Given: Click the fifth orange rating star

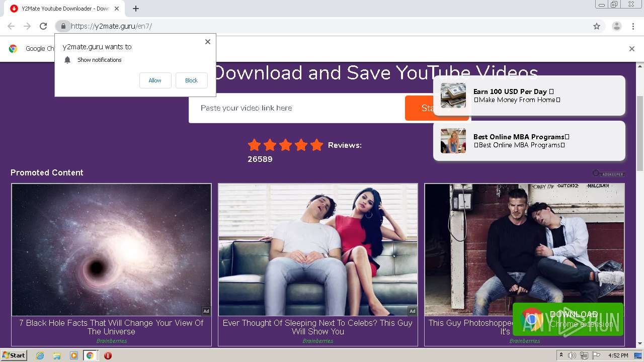Looking at the screenshot, I should click(x=316, y=145).
